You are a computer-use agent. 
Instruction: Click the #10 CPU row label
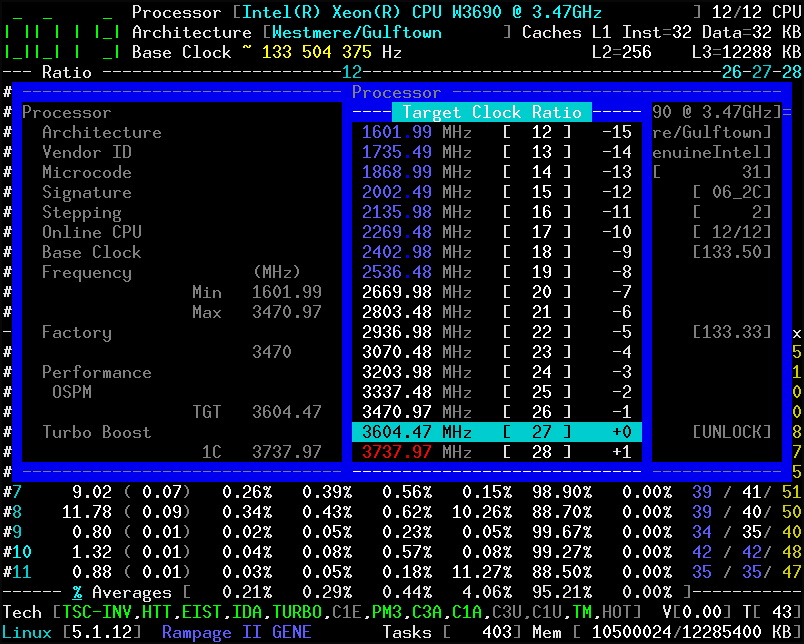click(x=17, y=552)
